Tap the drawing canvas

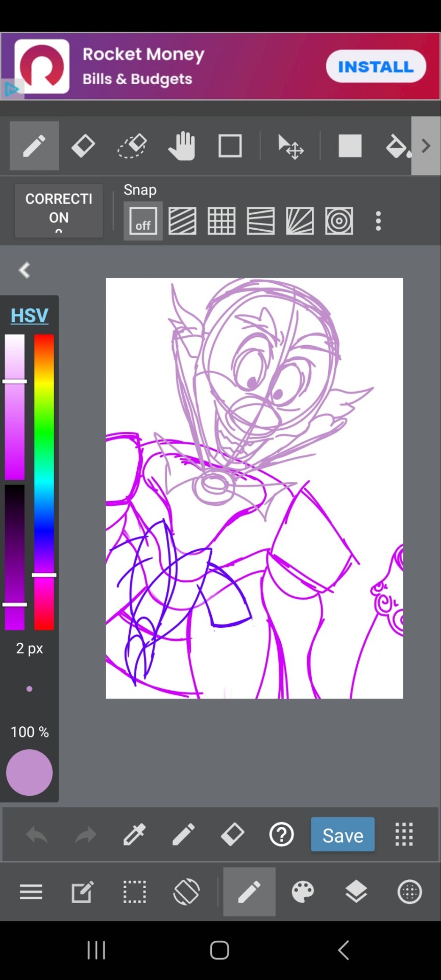[254, 488]
